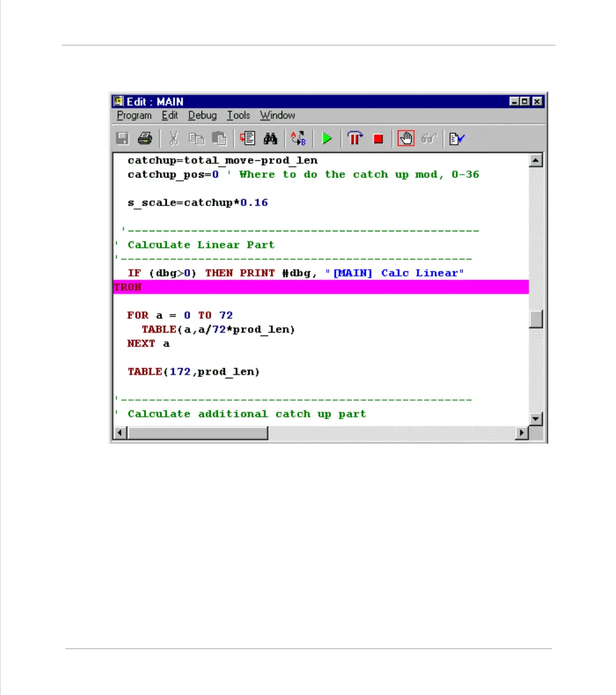Open the Edit menu
The height and width of the screenshot is (695, 616).
[170, 116]
